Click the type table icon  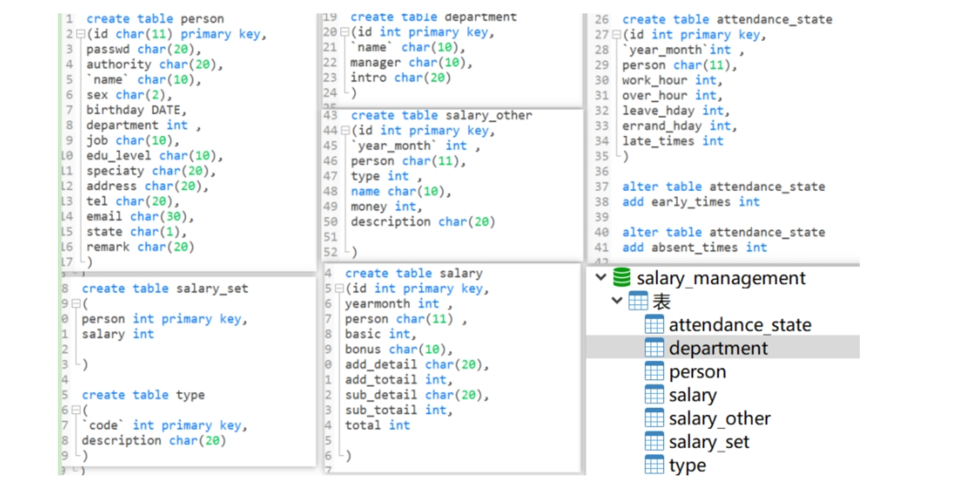point(654,465)
